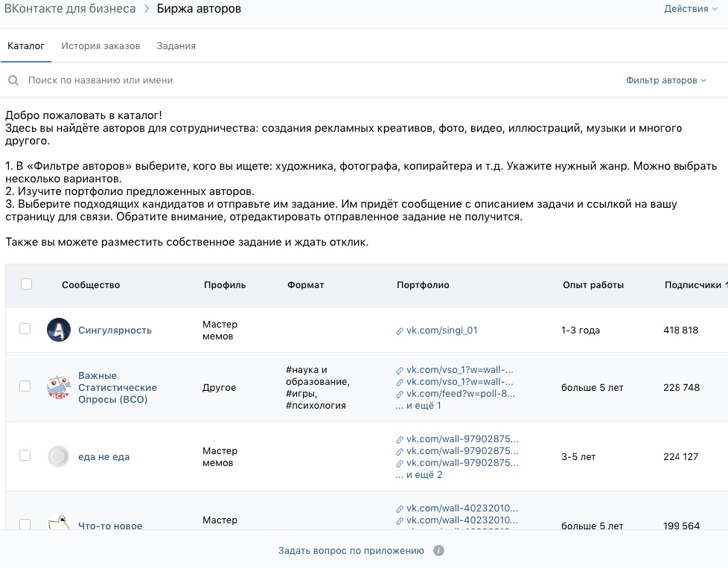
Task: Open second vk.com/wall-40232010 link
Action: pos(462,520)
